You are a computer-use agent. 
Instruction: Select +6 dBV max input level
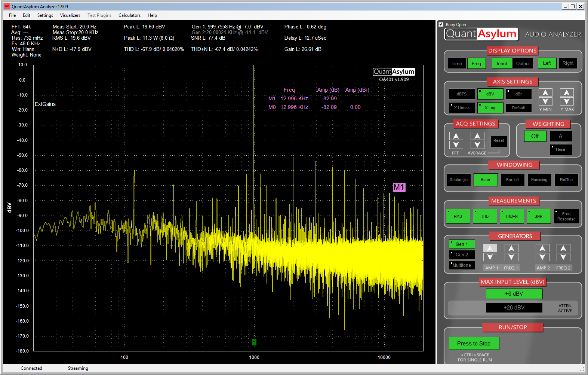(x=514, y=294)
